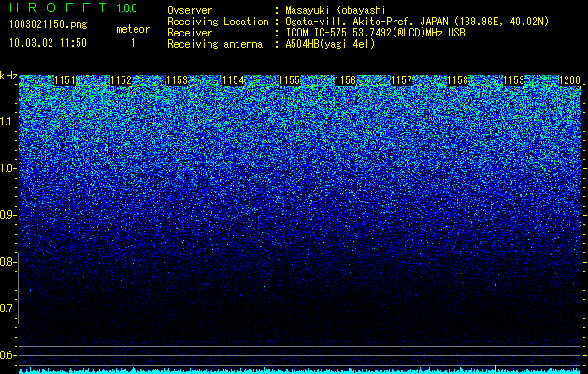Click the 1200 time marker
The image size is (588, 374).
pyautogui.click(x=569, y=80)
